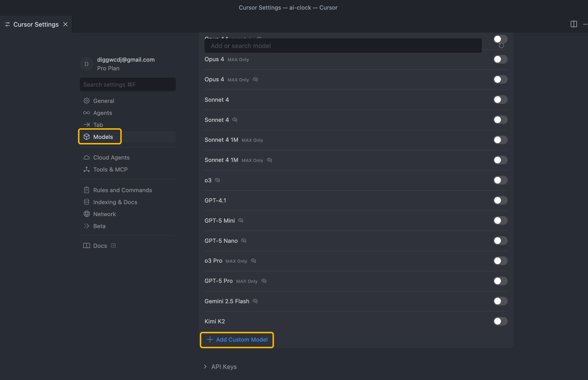
Task: Click the Network globe icon
Action: coord(86,214)
